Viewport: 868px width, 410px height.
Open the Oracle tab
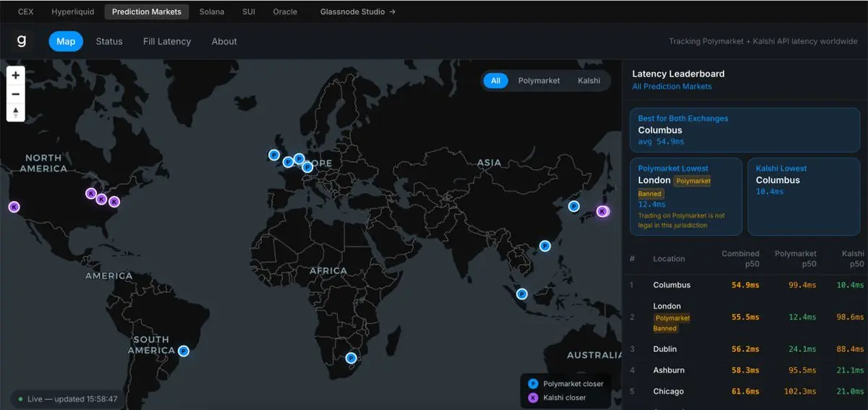[285, 12]
